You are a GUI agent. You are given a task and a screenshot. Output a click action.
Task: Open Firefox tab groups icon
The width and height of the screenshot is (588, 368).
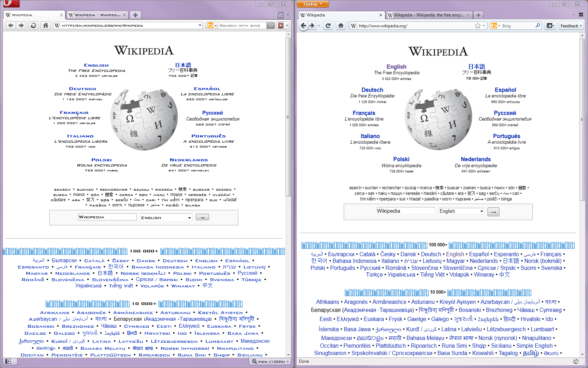581,15
